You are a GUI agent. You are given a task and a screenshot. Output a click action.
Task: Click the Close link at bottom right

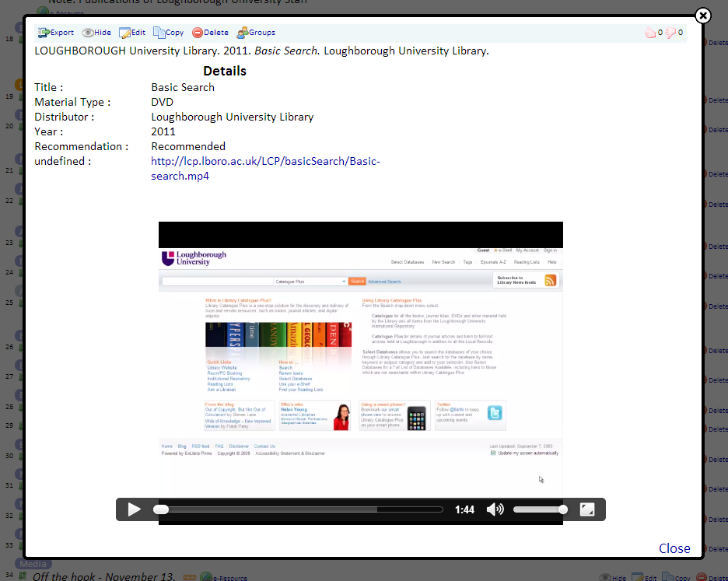coord(674,548)
